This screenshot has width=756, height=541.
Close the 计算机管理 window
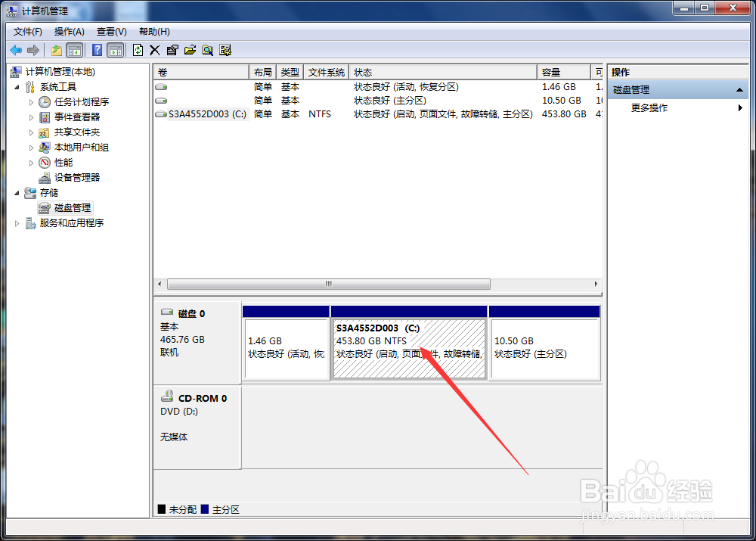[x=733, y=8]
